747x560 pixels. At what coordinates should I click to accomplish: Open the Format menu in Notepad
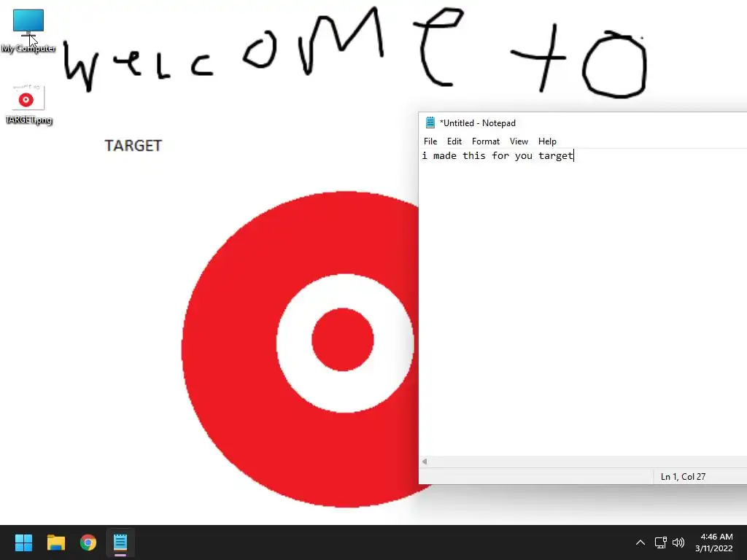point(485,141)
